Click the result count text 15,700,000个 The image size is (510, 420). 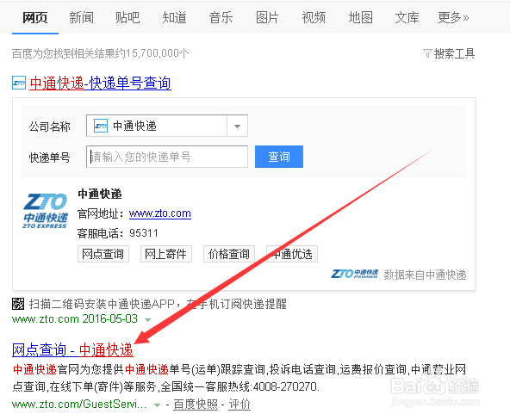[x=157, y=53]
